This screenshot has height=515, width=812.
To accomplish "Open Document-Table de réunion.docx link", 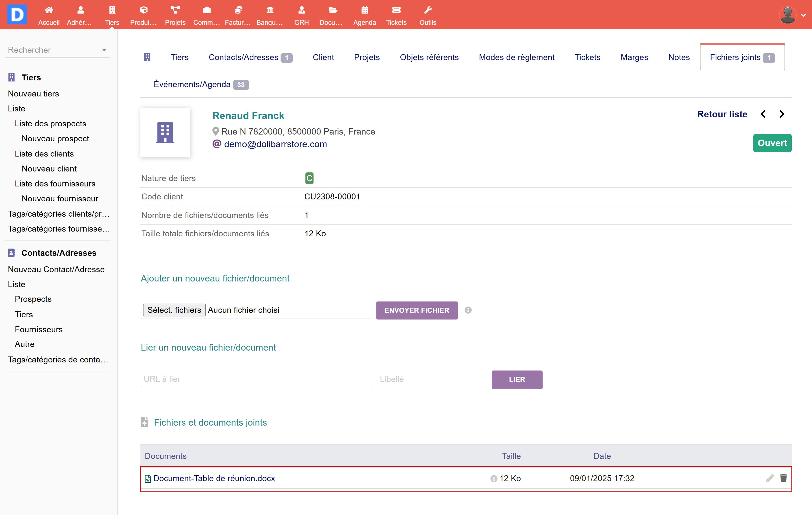I will (x=214, y=478).
